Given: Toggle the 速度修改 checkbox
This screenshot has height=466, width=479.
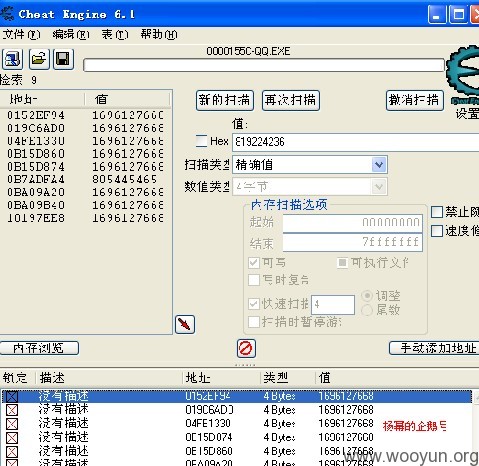Looking at the screenshot, I should coord(437,231).
